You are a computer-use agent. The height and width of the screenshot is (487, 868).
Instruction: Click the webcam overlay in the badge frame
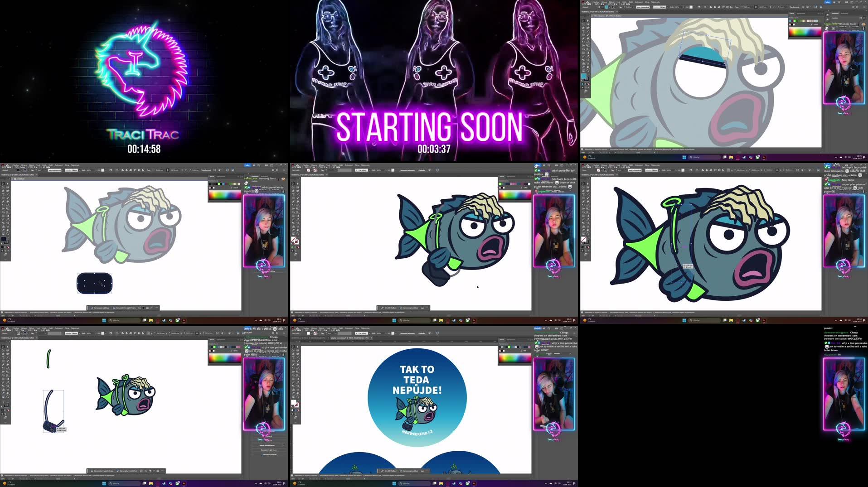click(x=554, y=394)
